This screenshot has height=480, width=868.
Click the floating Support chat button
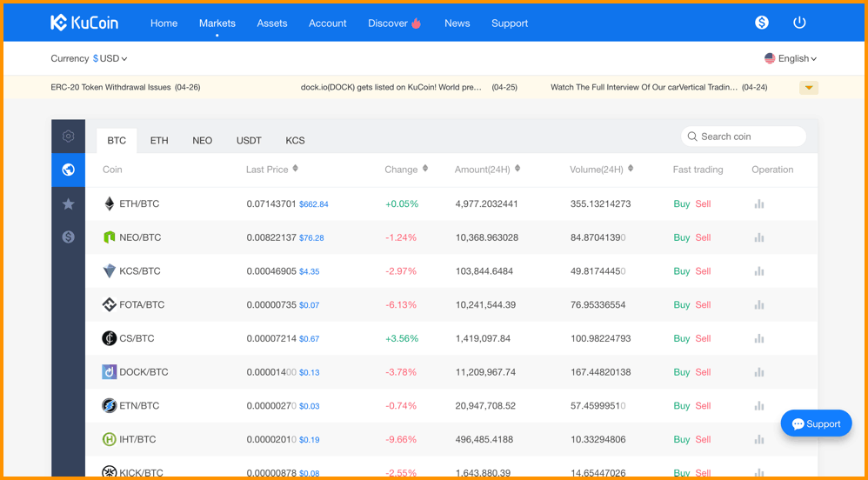pos(817,424)
